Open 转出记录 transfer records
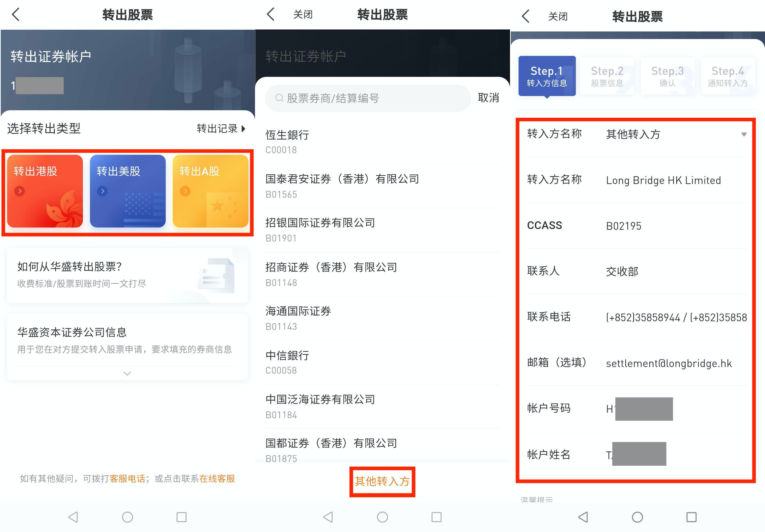 [221, 128]
